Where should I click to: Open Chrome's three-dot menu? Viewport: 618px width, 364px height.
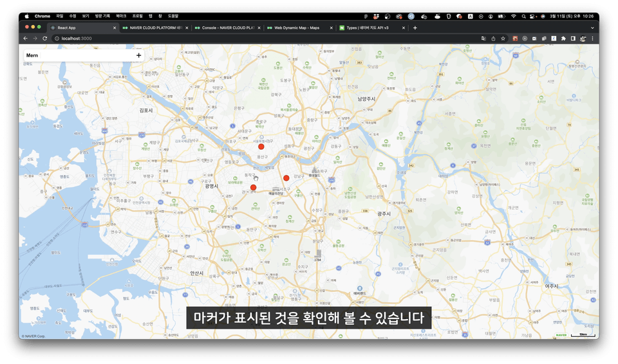(592, 39)
